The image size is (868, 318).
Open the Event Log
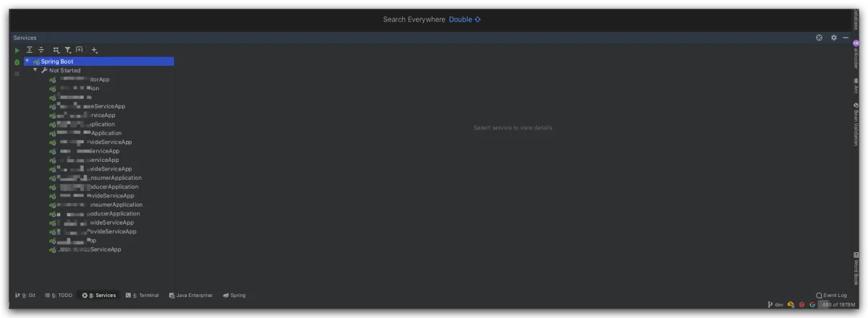coord(831,296)
